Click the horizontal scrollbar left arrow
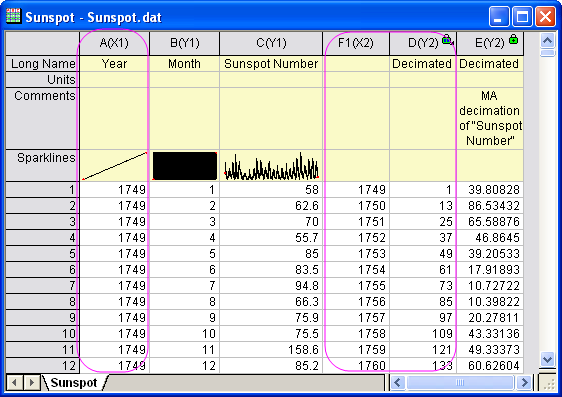The image size is (562, 397). [397, 383]
